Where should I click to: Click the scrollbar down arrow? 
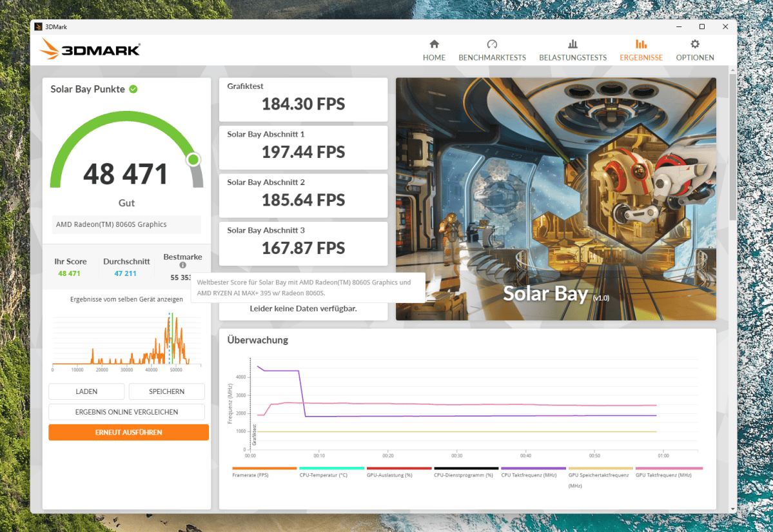click(x=732, y=509)
